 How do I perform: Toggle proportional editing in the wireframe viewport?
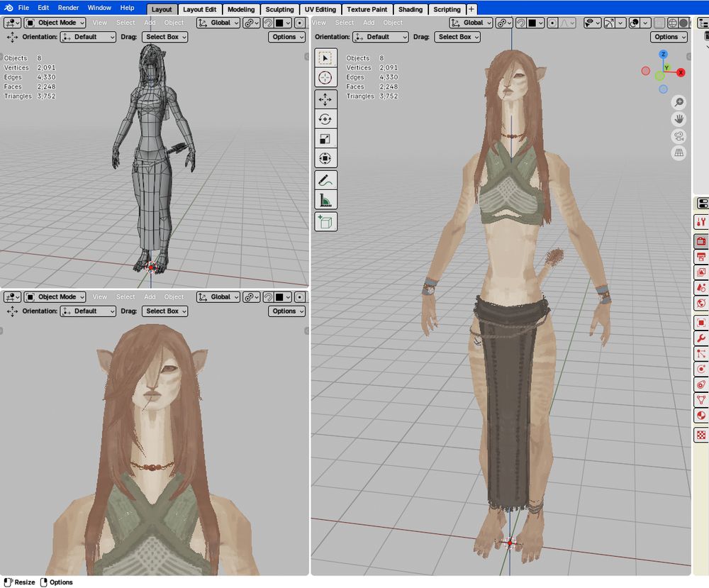(x=299, y=23)
